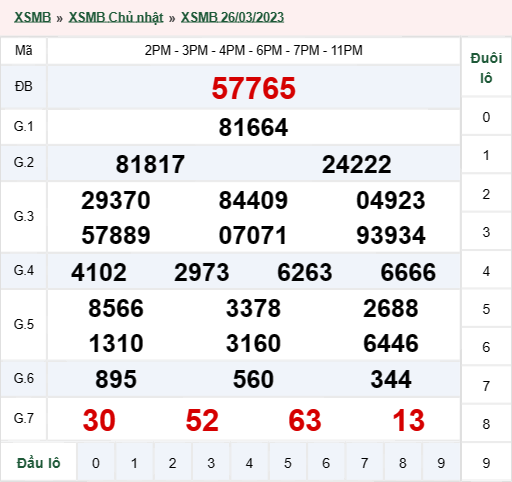Screen dimensions: 512x482
Task: Select Đầu lô digit 7
Action: (x=364, y=463)
